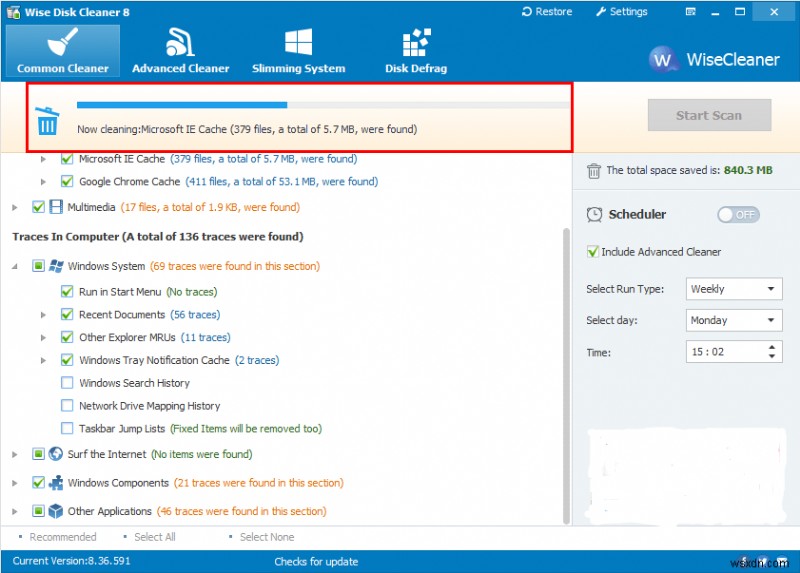Enable Network Drive Mapping History

coord(66,406)
